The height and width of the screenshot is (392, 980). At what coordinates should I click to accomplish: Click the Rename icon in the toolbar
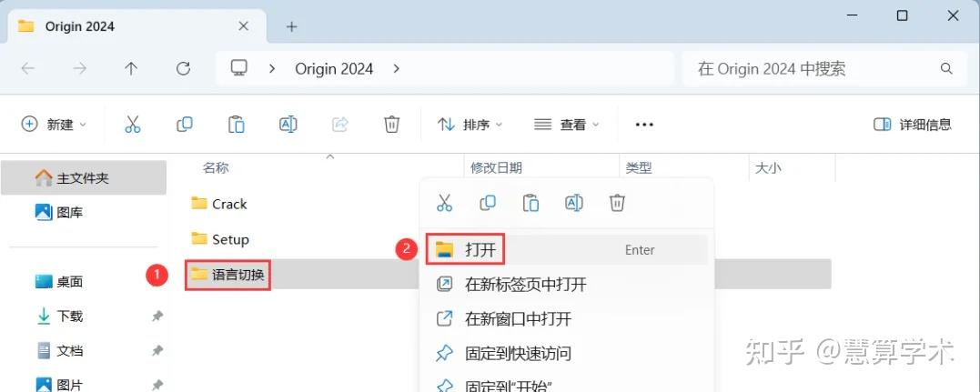[x=288, y=125]
